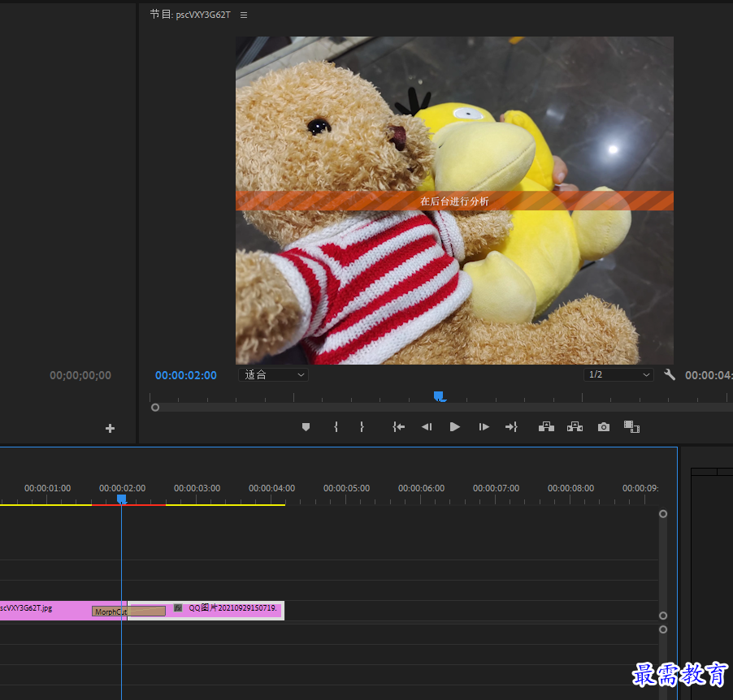
Task: Click the Add Marker button
Action: pos(306,426)
